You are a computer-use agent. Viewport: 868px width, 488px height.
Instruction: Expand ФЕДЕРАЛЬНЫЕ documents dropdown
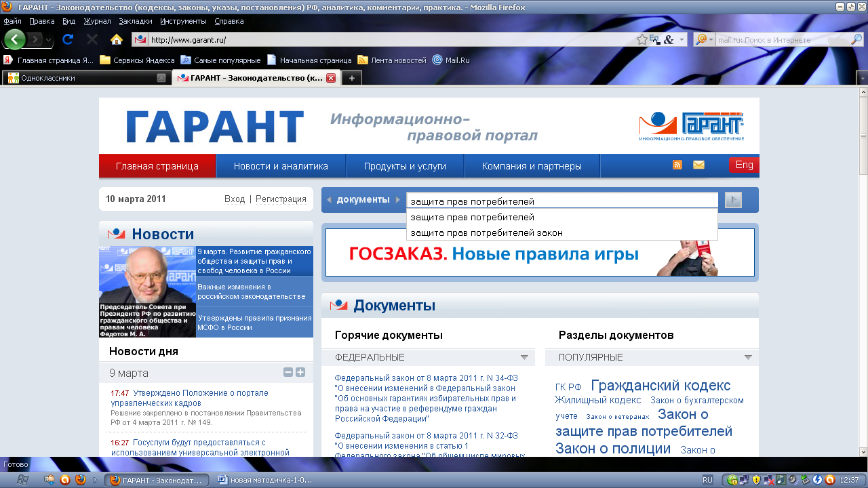(x=524, y=357)
